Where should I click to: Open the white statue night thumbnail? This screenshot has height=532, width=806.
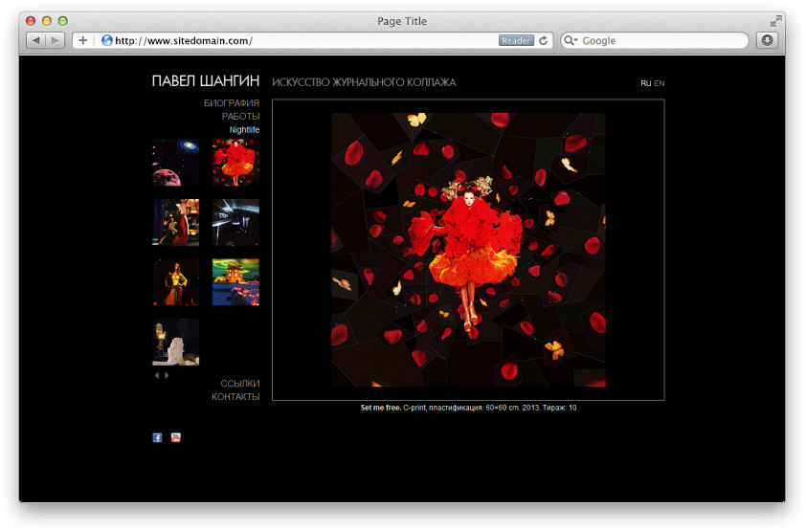point(176,343)
